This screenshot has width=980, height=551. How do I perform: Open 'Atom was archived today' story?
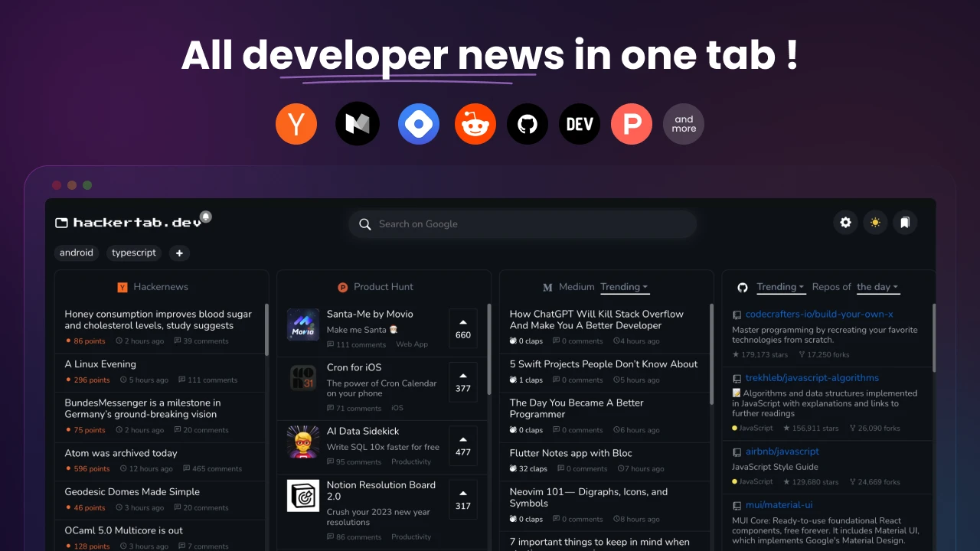coord(121,453)
